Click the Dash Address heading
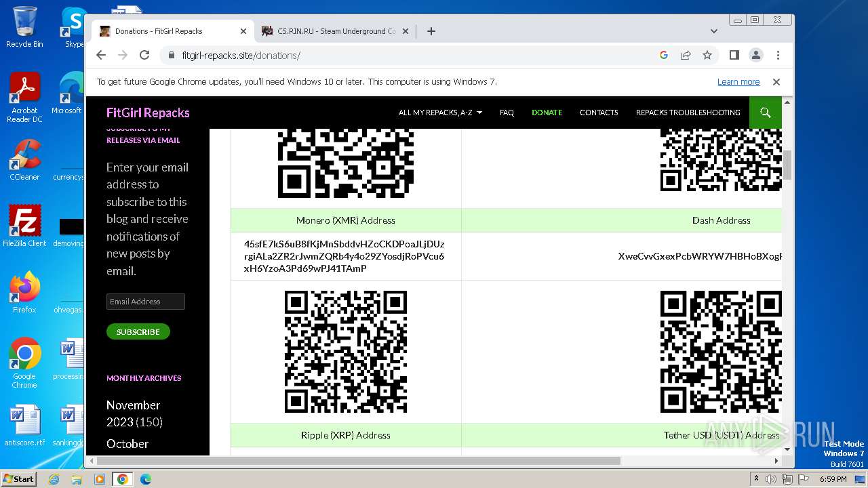Screen dimensions: 868x488 722,220
